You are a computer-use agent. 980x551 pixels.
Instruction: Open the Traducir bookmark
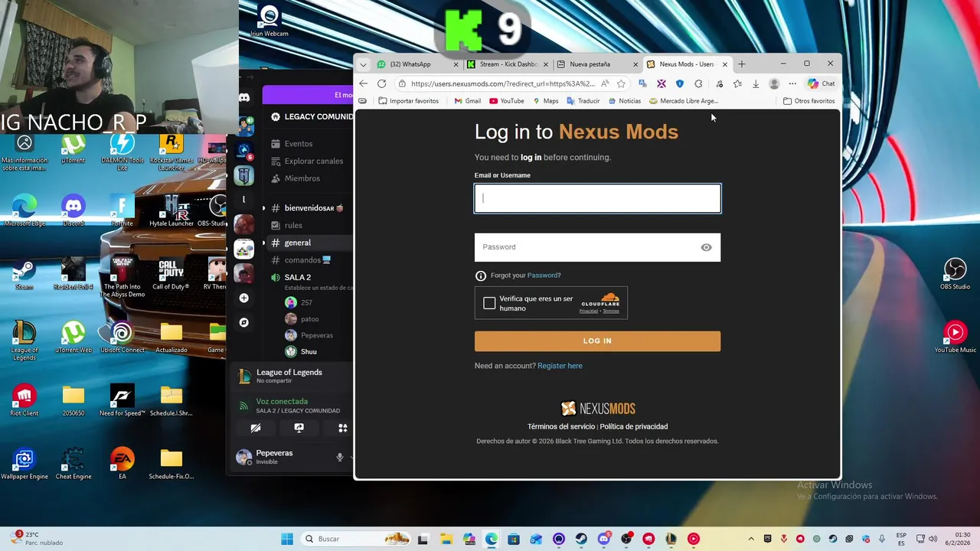click(583, 101)
